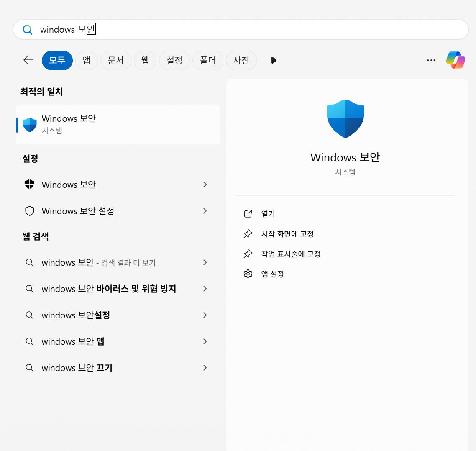Click the shield icon next to Windows 보안 설정

pos(29,211)
